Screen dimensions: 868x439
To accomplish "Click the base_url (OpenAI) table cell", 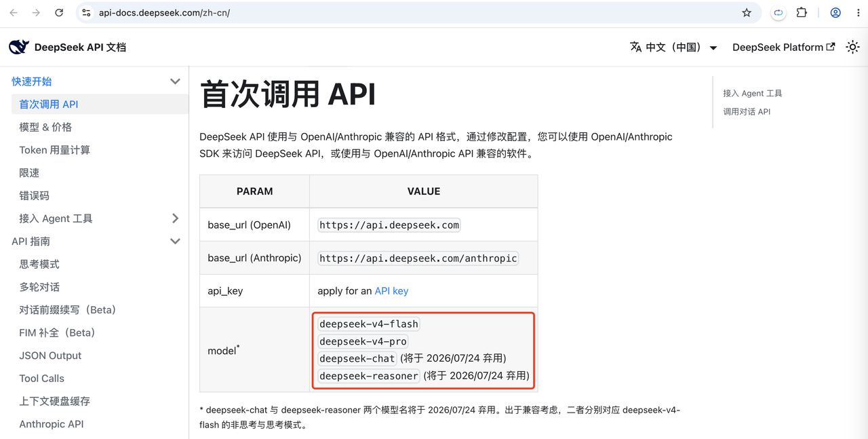I will pyautogui.click(x=254, y=225).
